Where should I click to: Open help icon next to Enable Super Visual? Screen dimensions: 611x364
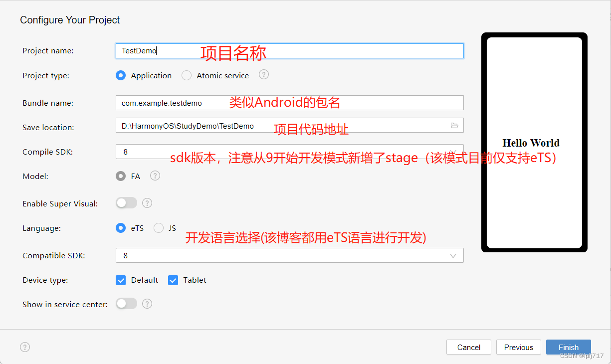pos(147,203)
